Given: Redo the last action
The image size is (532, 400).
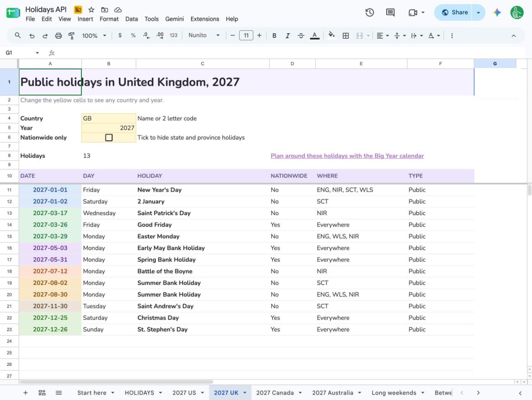Looking at the screenshot, I should click(x=45, y=36).
